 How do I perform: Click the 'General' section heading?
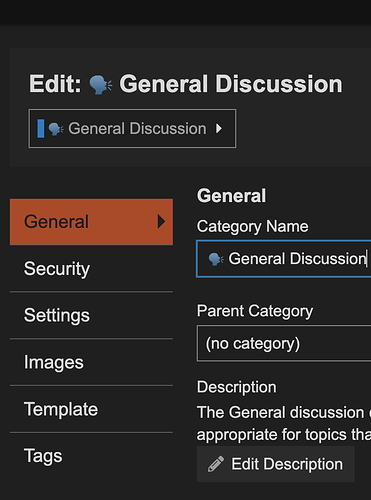point(231,195)
